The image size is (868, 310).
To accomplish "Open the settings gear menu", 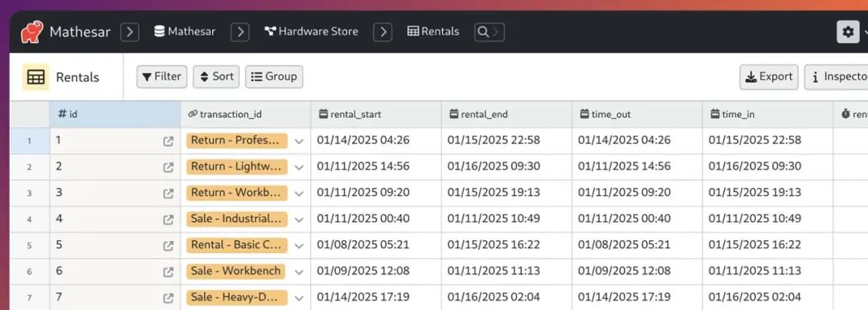I will pyautogui.click(x=848, y=31).
